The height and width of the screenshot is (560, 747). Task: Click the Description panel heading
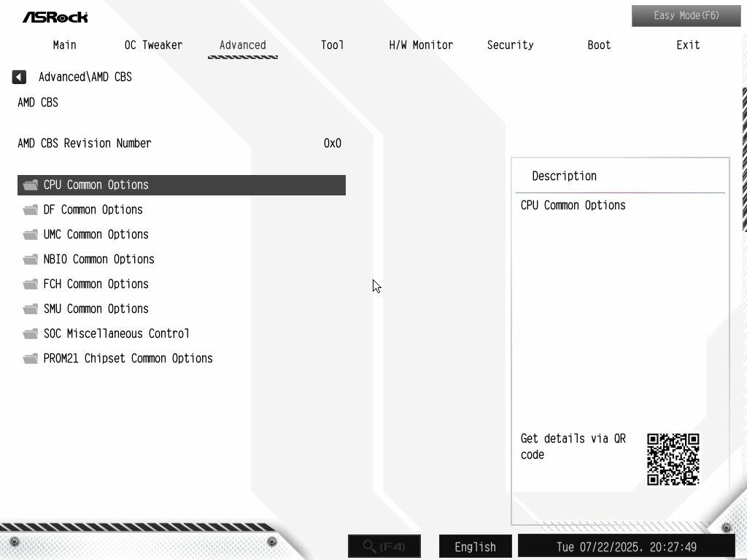coord(564,176)
